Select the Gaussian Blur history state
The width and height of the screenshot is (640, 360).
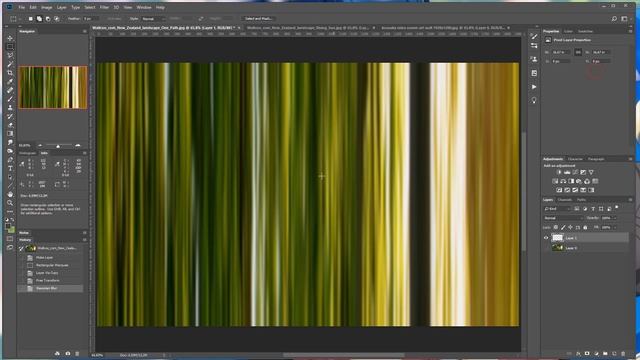[50, 288]
